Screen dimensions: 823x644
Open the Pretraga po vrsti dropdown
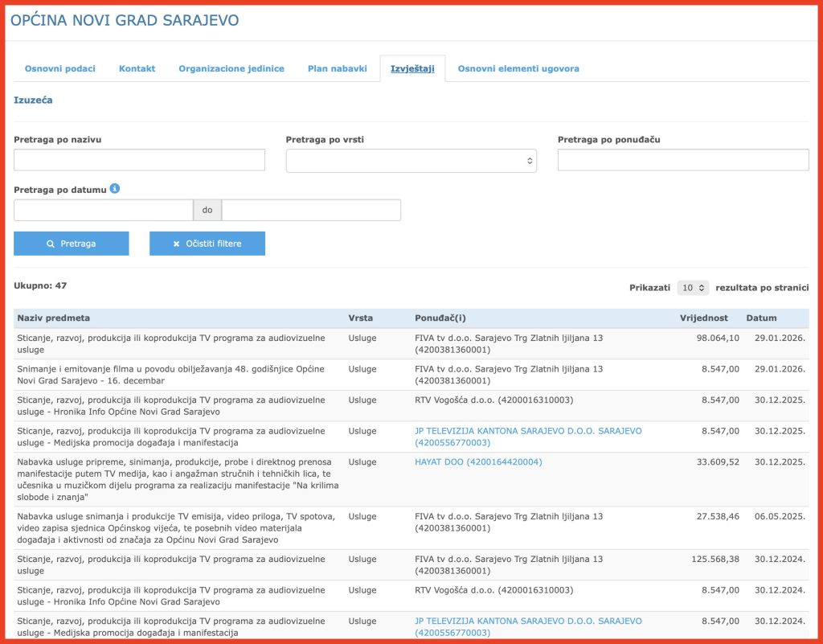click(x=411, y=161)
